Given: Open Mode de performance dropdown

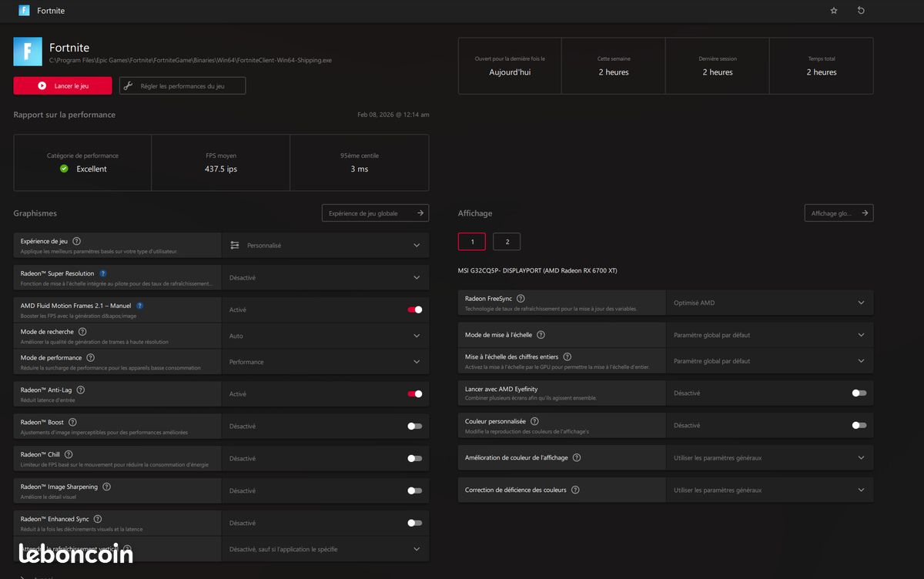Looking at the screenshot, I should pos(325,362).
